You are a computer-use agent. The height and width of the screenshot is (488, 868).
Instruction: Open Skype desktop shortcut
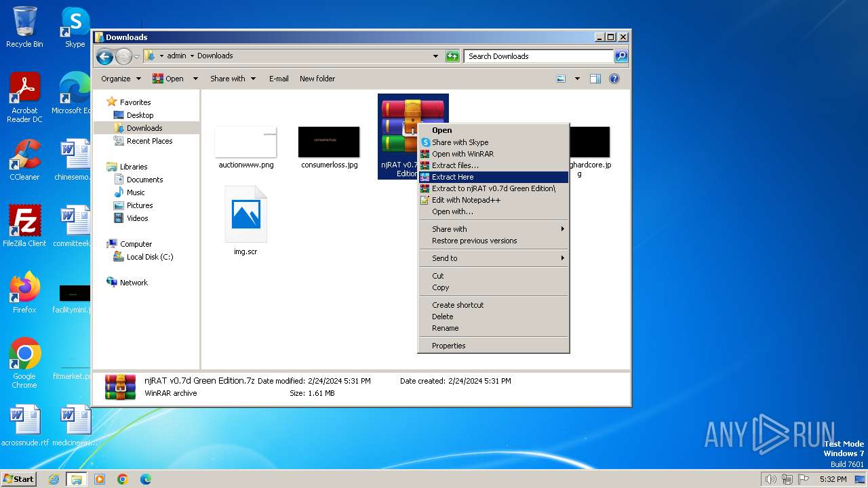[x=75, y=27]
